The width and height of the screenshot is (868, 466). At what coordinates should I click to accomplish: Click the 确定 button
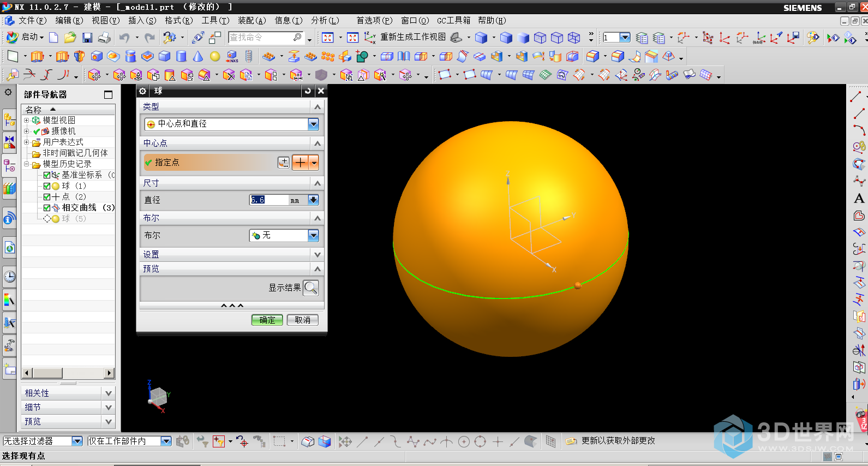[267, 320]
